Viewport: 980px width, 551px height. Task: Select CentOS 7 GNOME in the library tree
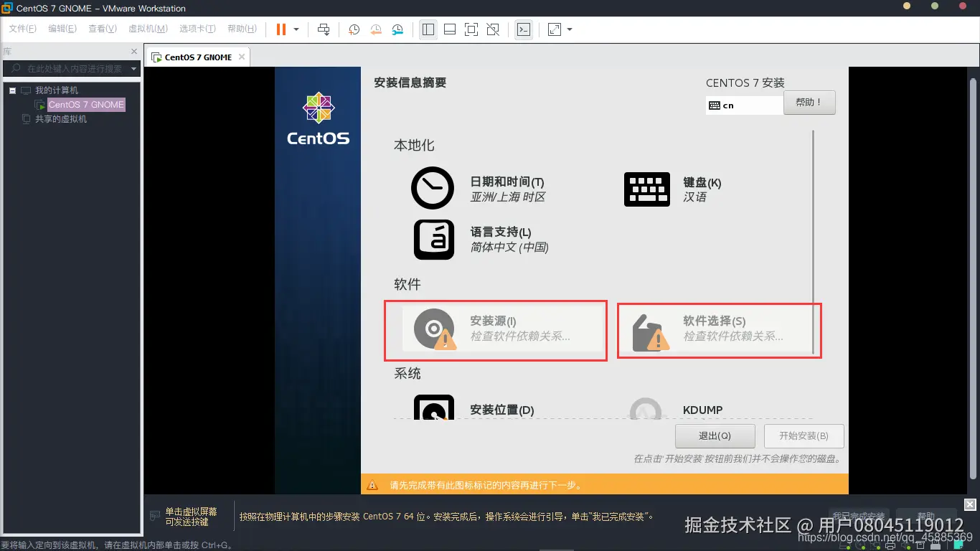pos(86,105)
